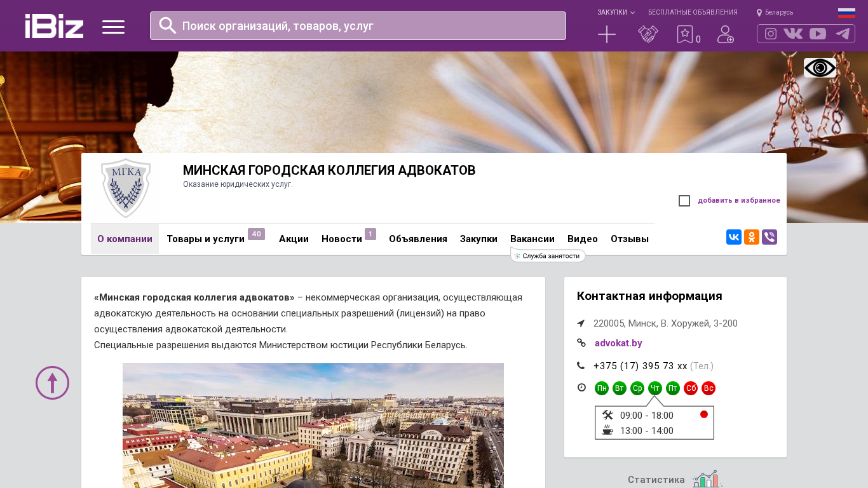The width and height of the screenshot is (868, 488).
Task: Open the Видео tab
Action: [583, 239]
